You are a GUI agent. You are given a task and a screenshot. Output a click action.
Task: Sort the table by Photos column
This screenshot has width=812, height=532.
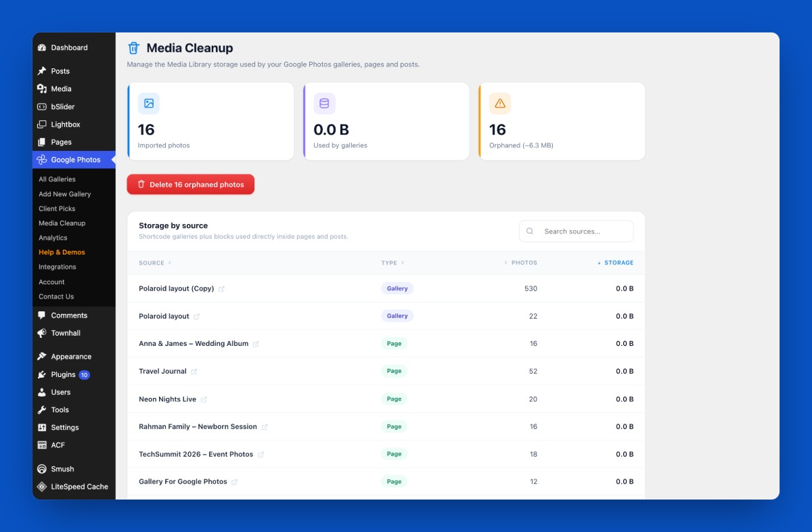point(520,263)
